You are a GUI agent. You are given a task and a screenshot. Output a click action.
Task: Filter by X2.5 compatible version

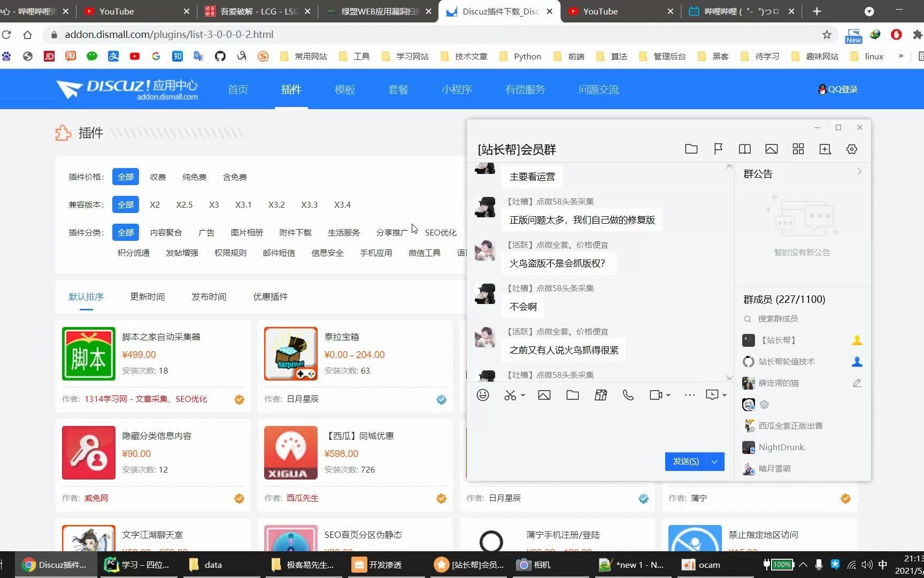pos(184,205)
